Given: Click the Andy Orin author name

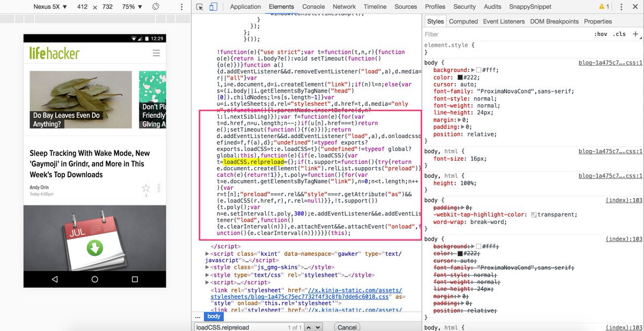Looking at the screenshot, I should (x=38, y=187).
